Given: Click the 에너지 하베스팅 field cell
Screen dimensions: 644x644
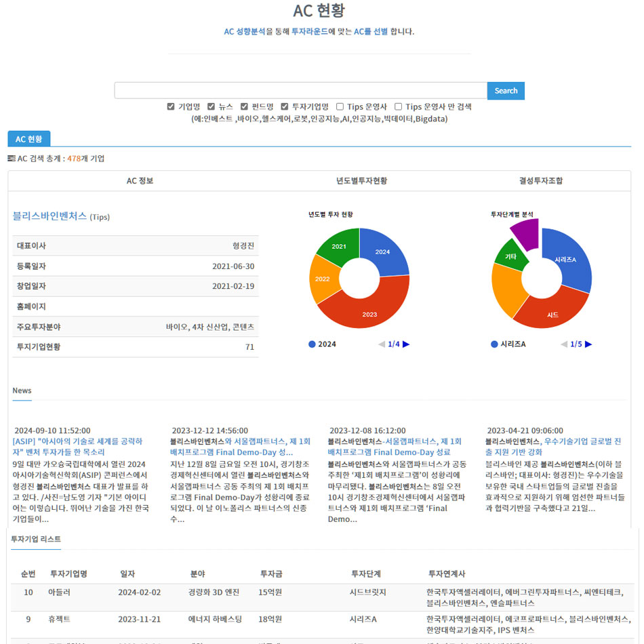Looking at the screenshot, I should point(215,620).
